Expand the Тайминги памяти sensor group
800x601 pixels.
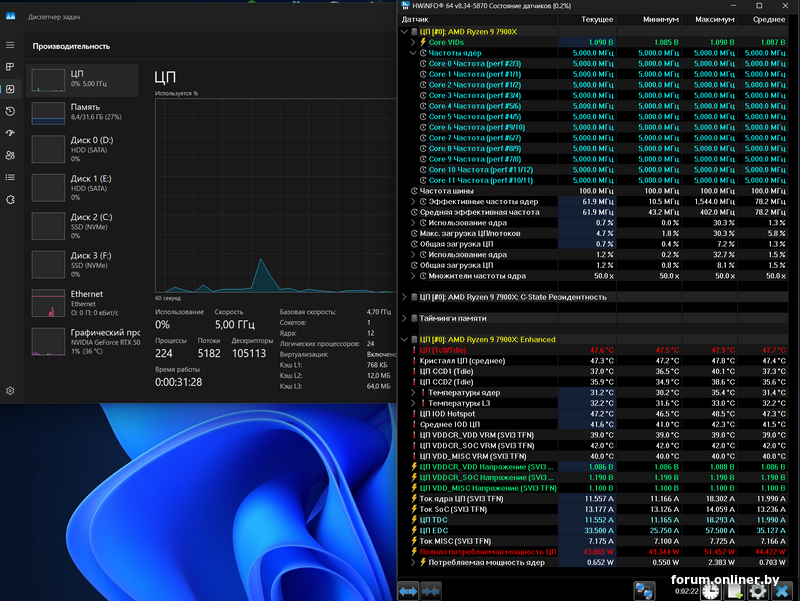point(404,318)
